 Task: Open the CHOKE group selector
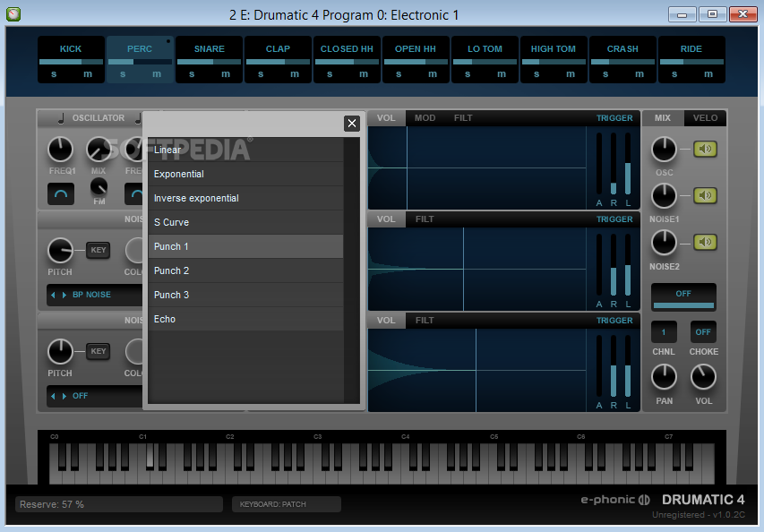[x=703, y=332]
